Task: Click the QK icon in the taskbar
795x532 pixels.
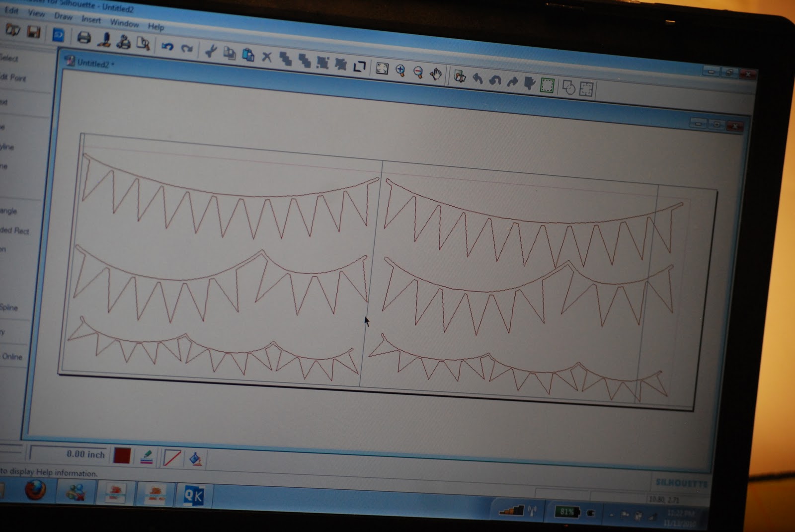Action: [x=193, y=495]
